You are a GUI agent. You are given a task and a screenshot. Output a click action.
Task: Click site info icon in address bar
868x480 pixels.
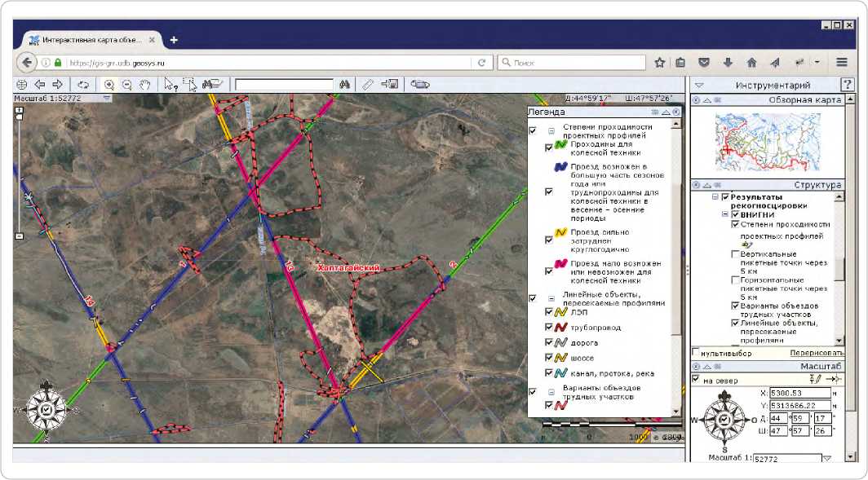click(x=46, y=63)
